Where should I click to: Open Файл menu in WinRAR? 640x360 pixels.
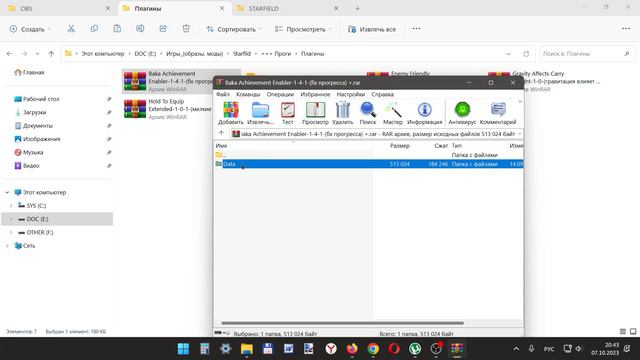tap(222, 94)
